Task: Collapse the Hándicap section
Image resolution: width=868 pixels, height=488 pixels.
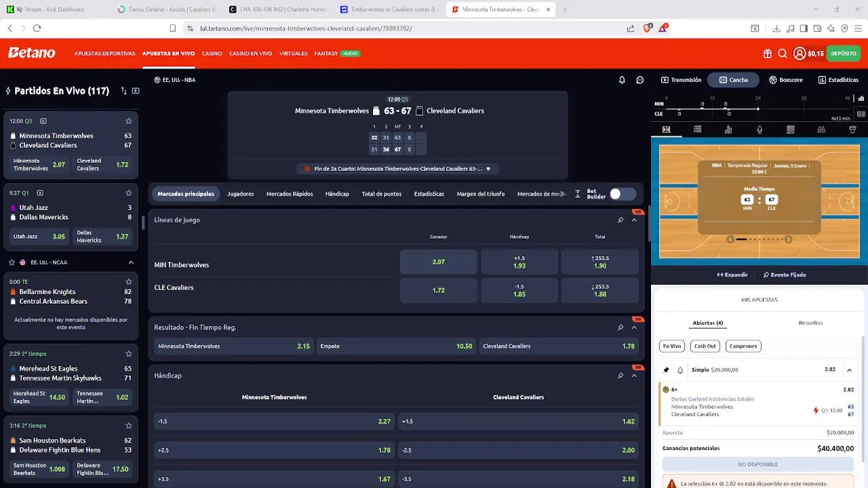Action: click(x=634, y=375)
